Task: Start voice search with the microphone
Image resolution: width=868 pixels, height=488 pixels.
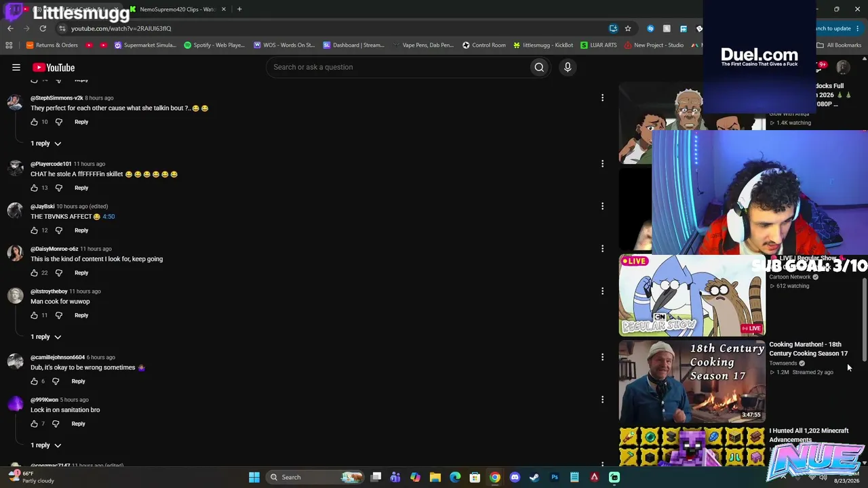Action: pyautogui.click(x=568, y=67)
